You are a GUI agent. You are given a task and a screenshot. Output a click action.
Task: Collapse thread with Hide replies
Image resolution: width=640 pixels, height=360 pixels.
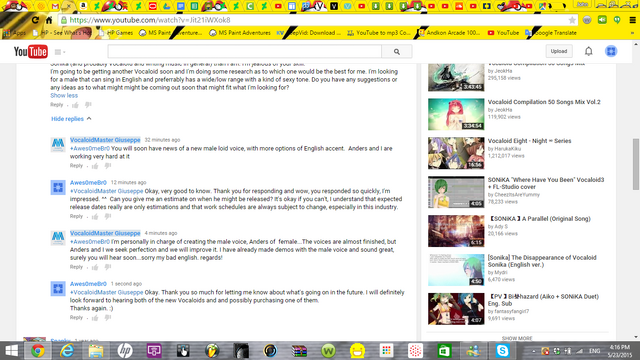click(71, 119)
